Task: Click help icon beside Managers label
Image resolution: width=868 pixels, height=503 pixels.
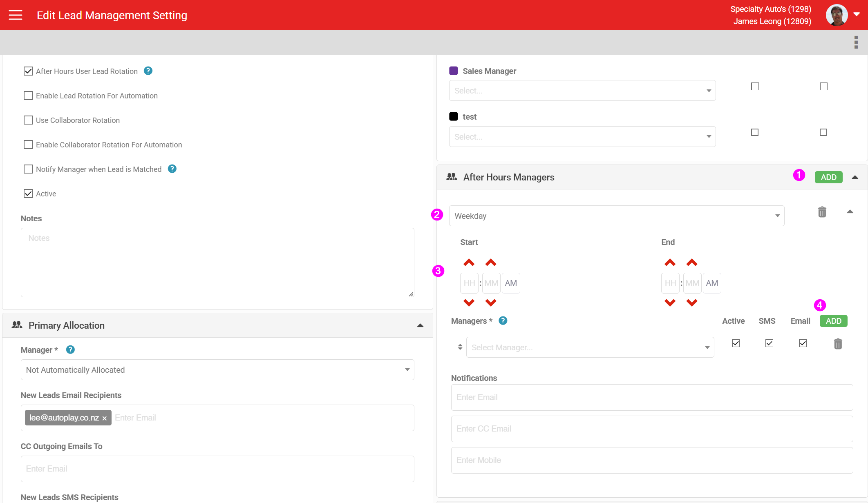Action: click(x=503, y=321)
